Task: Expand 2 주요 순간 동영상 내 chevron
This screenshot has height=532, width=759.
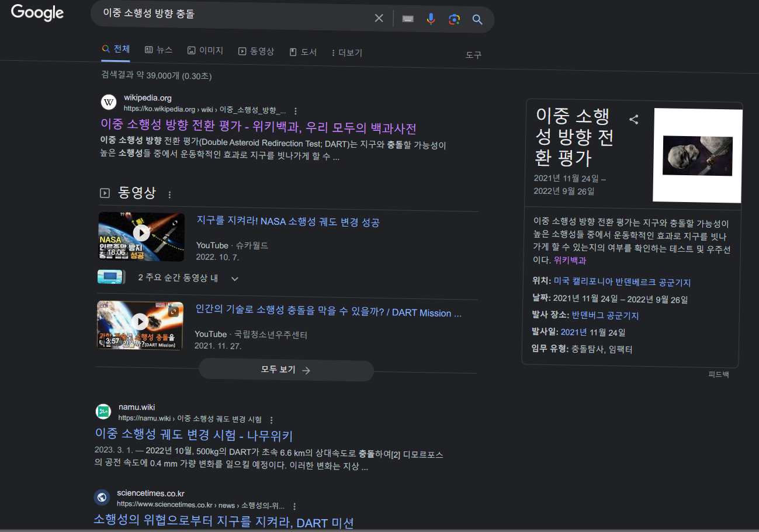Action: [x=235, y=279]
